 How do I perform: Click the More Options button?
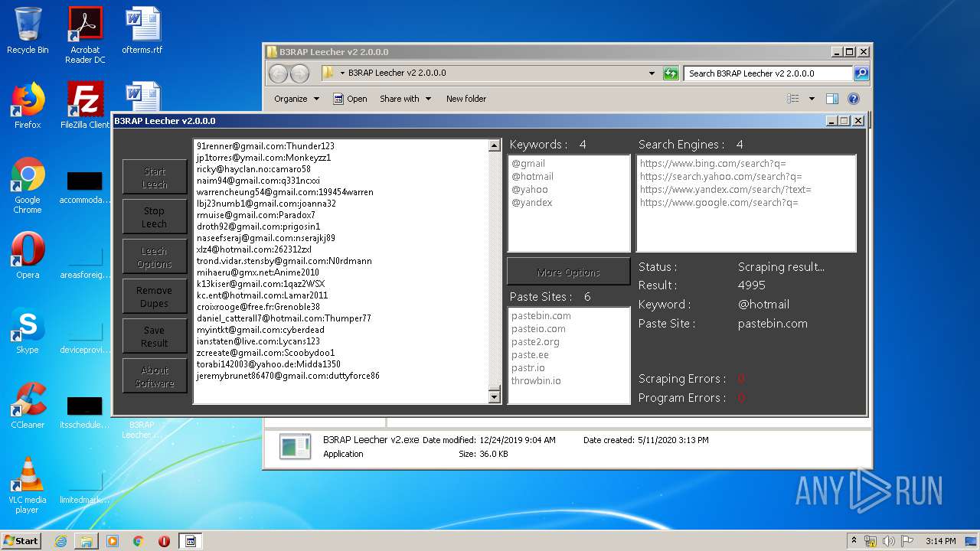click(x=569, y=272)
